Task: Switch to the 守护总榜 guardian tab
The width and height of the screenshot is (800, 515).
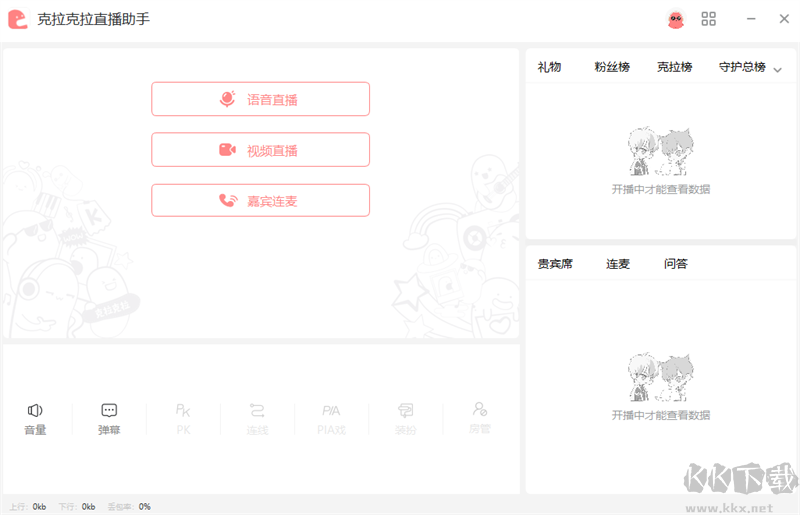Action: tap(742, 67)
